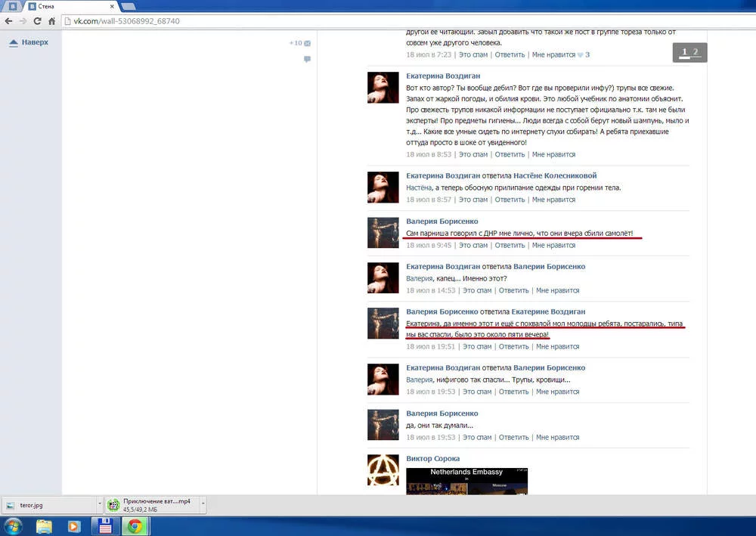
Task: Close the Стена tab
Action: pyautogui.click(x=112, y=6)
